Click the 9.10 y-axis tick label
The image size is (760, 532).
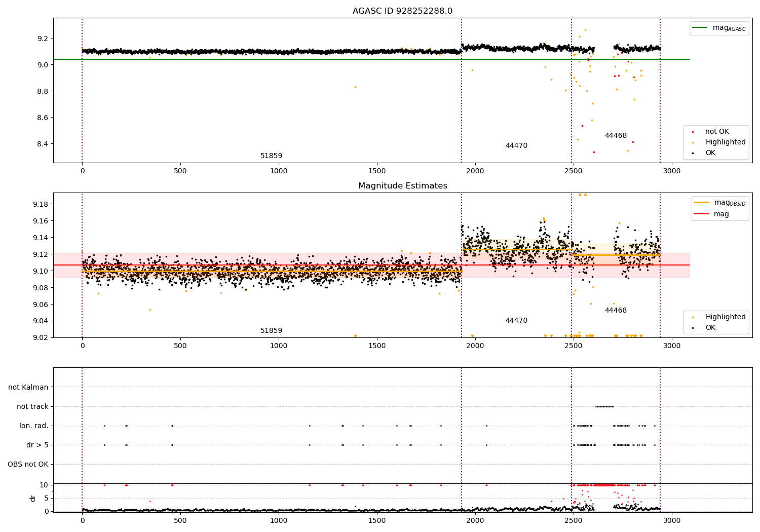point(41,271)
